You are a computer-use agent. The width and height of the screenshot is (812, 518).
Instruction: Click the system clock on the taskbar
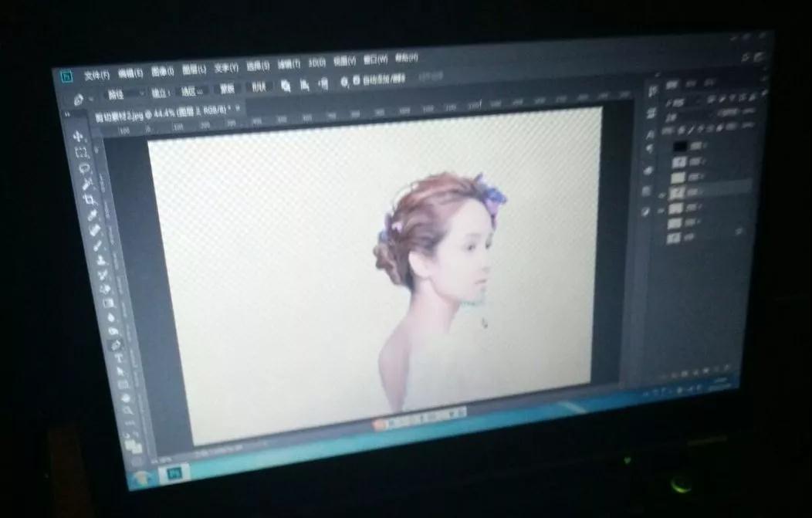point(722,384)
